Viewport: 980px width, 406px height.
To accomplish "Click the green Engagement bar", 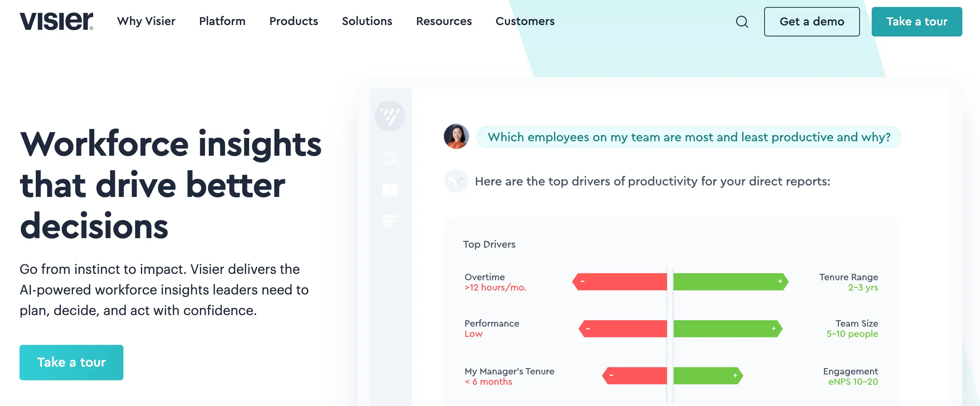I will (x=708, y=375).
